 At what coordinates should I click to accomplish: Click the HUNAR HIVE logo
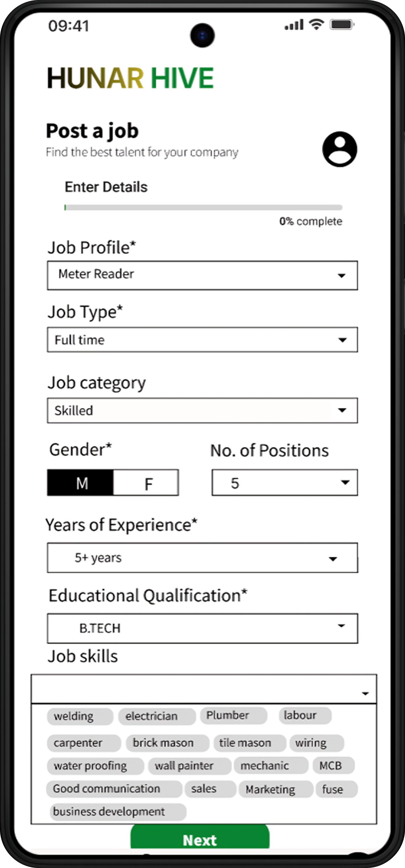coord(130,78)
